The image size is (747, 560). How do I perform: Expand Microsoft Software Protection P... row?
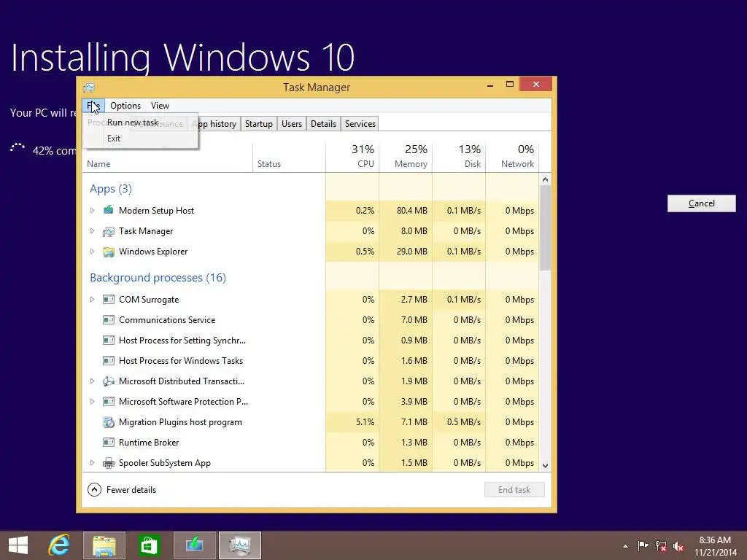pyautogui.click(x=93, y=402)
